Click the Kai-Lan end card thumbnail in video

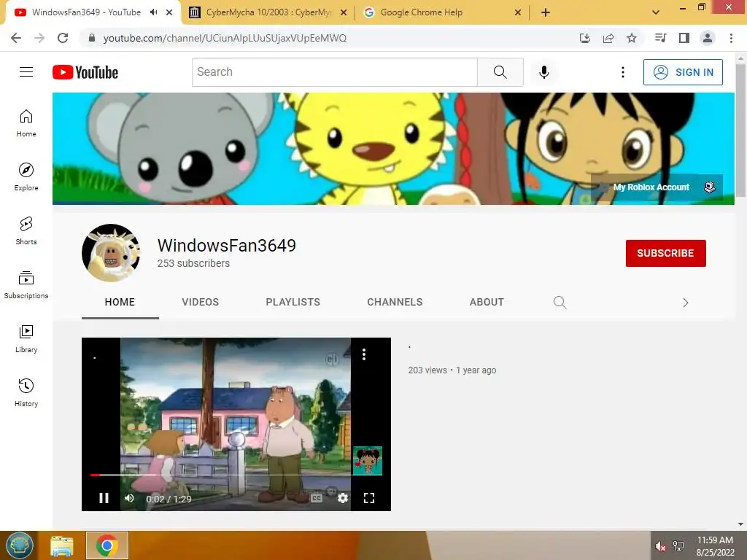click(x=368, y=461)
